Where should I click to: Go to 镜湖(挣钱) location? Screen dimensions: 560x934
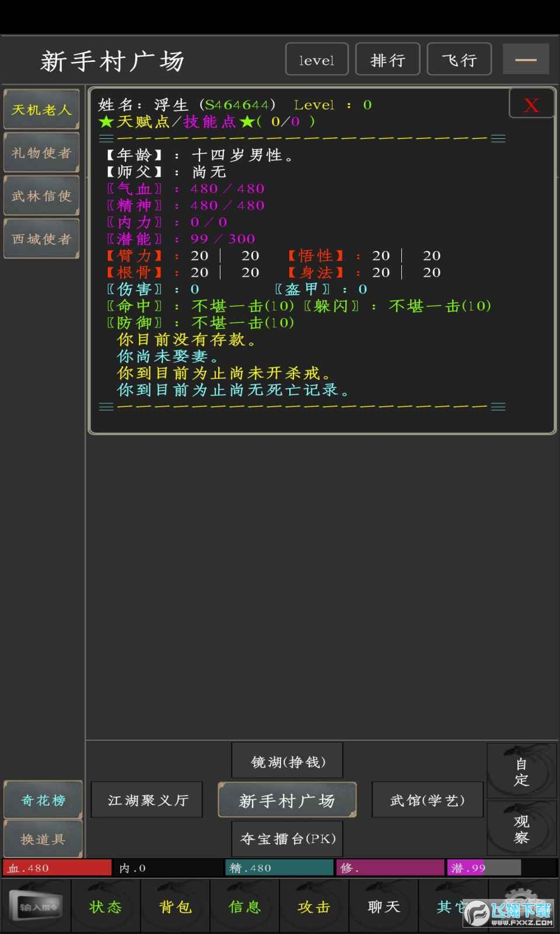(287, 761)
